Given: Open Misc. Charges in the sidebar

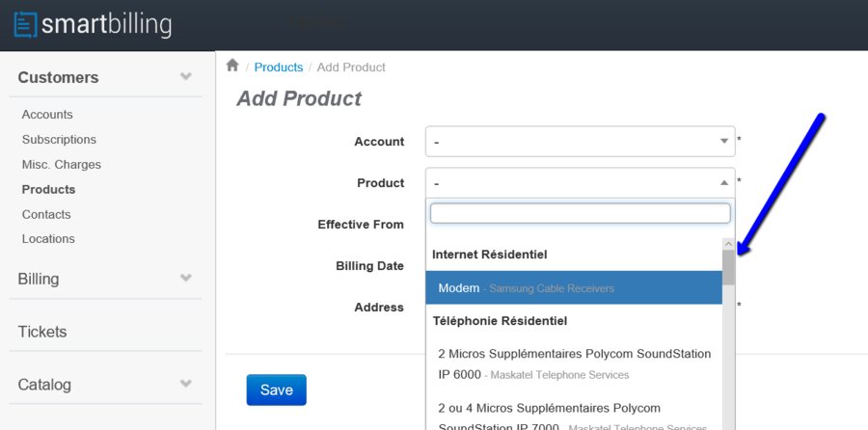Looking at the screenshot, I should tap(62, 164).
